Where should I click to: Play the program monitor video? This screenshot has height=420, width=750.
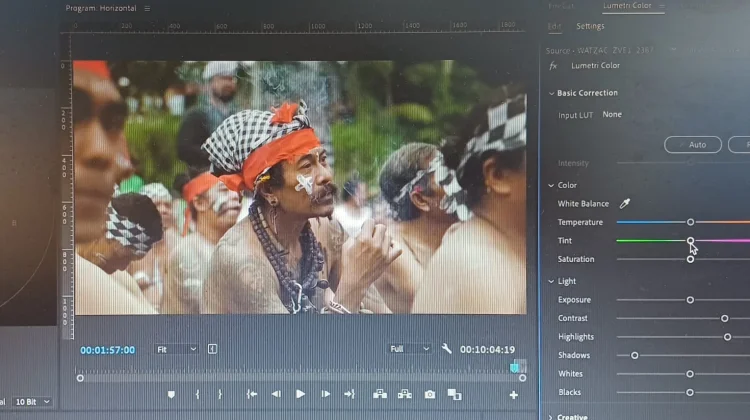tap(300, 394)
